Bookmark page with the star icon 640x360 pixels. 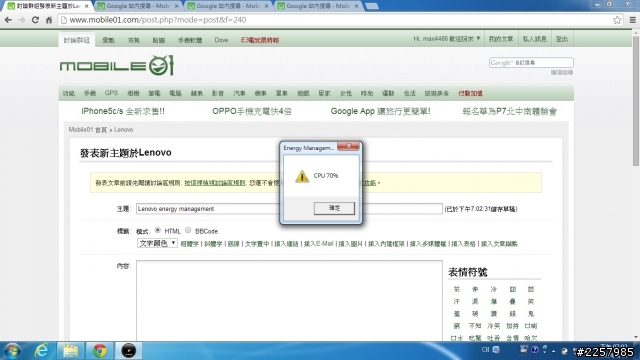(617, 20)
